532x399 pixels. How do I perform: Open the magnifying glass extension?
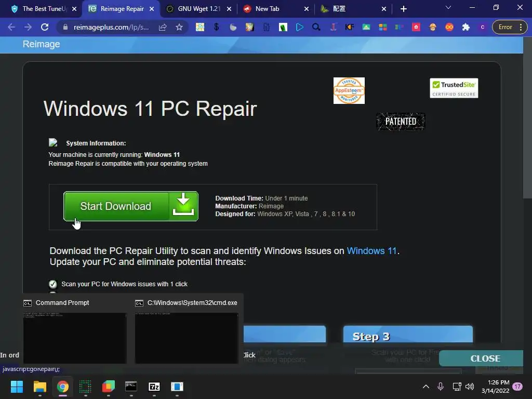[x=316, y=27]
